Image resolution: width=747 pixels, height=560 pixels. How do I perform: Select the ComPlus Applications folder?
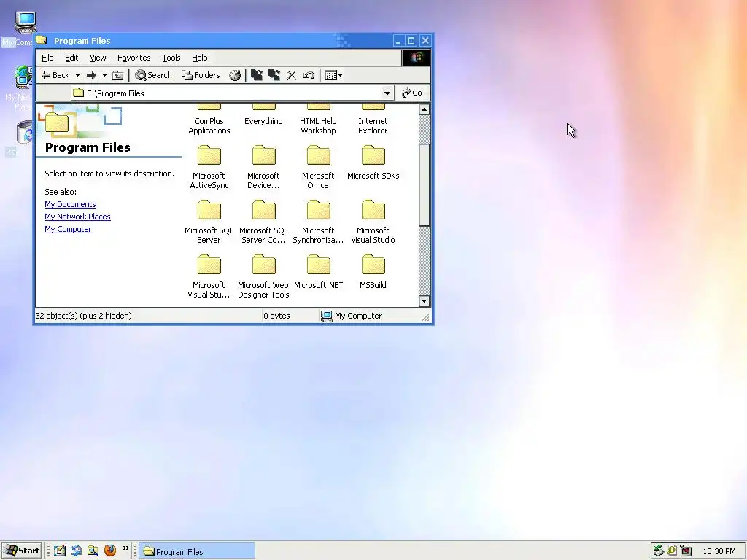pos(209,120)
